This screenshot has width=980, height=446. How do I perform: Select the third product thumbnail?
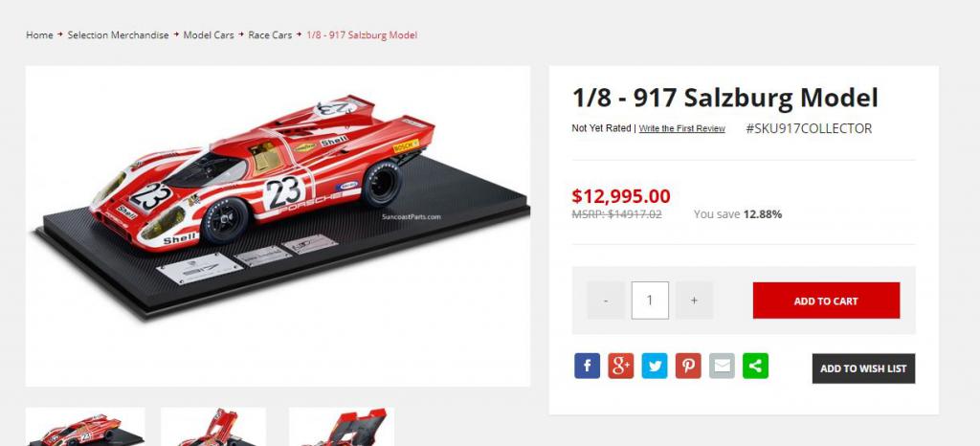click(x=342, y=427)
